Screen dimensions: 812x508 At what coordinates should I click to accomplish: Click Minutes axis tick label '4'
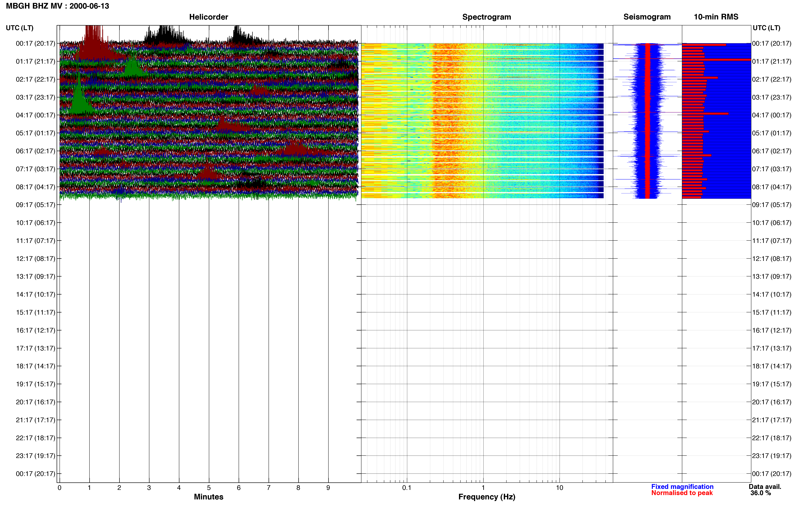click(179, 488)
